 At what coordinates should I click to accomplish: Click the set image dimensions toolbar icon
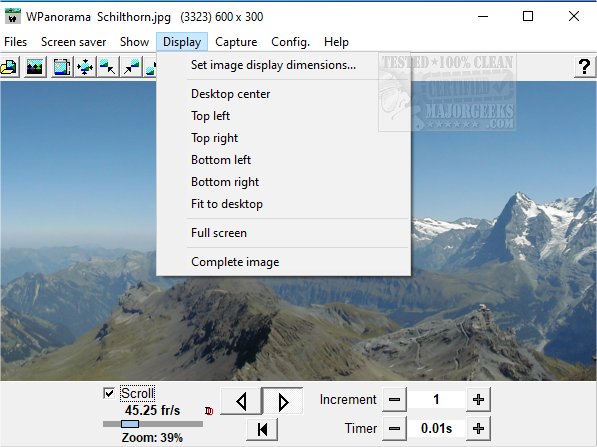point(61,67)
